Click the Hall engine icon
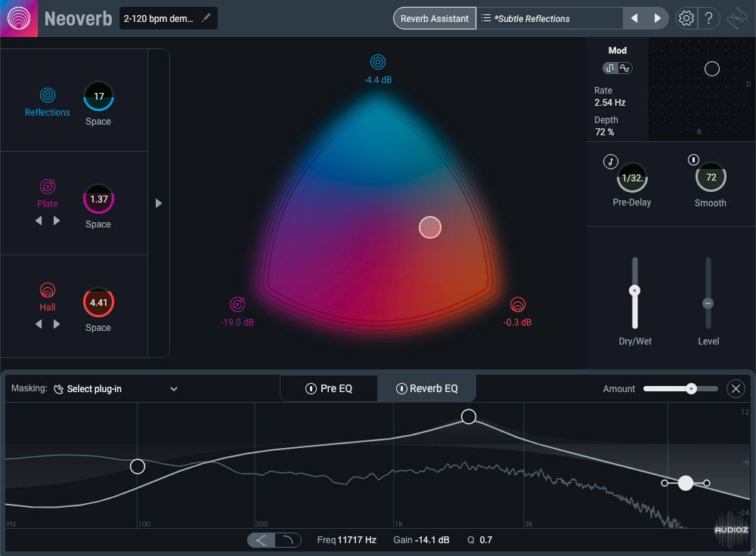Image resolution: width=756 pixels, height=556 pixels. click(48, 290)
